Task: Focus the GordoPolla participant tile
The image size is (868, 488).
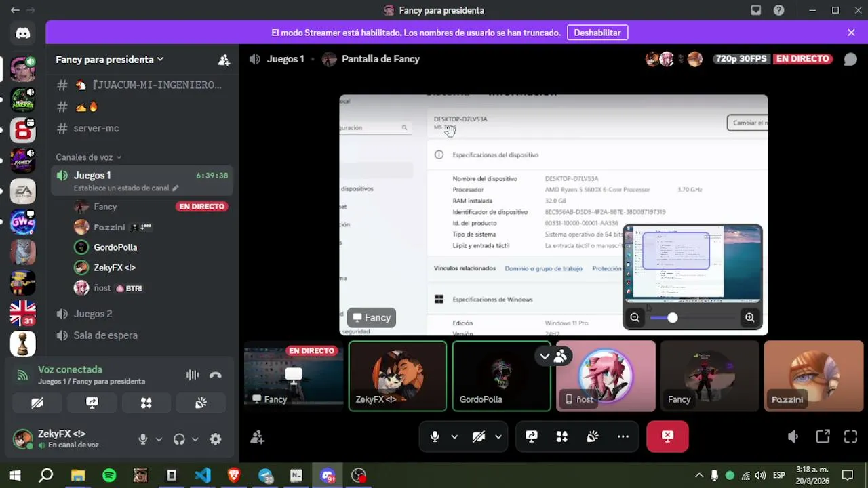Action: (501, 376)
